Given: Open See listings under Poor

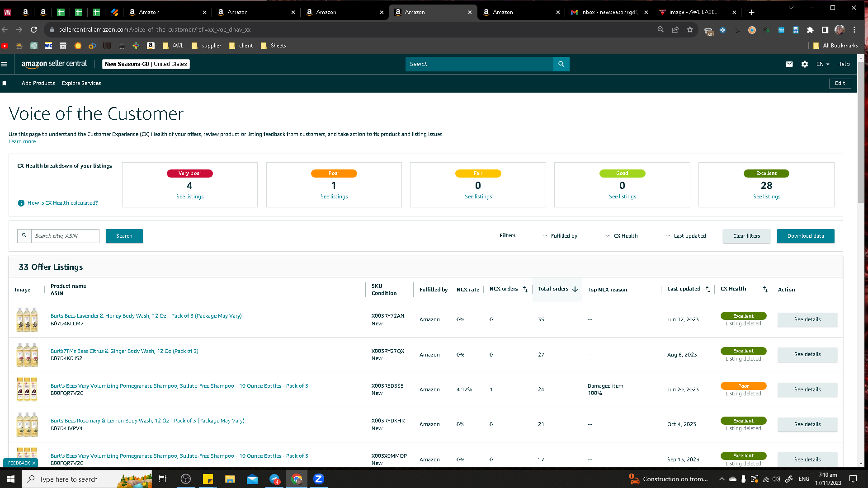Looking at the screenshot, I should point(334,197).
